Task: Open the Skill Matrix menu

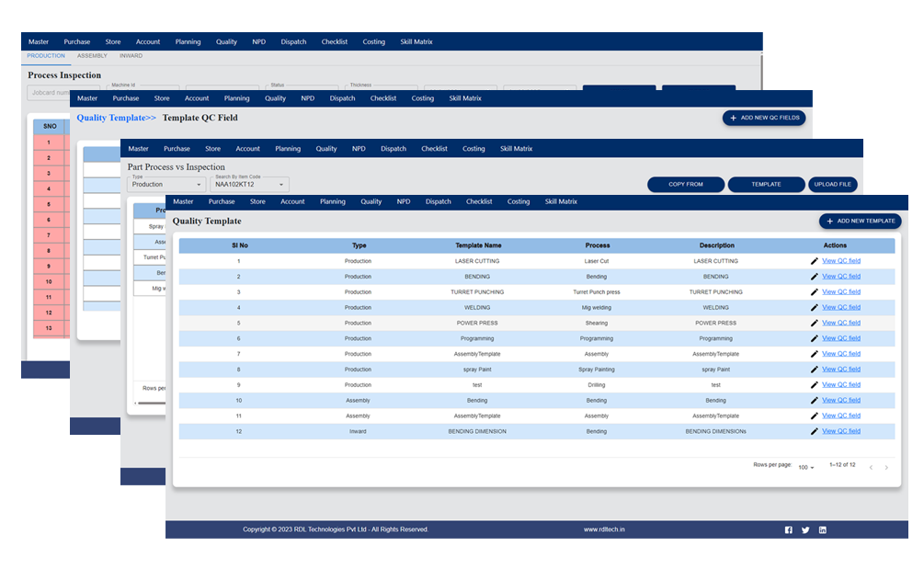Action: [x=561, y=201]
